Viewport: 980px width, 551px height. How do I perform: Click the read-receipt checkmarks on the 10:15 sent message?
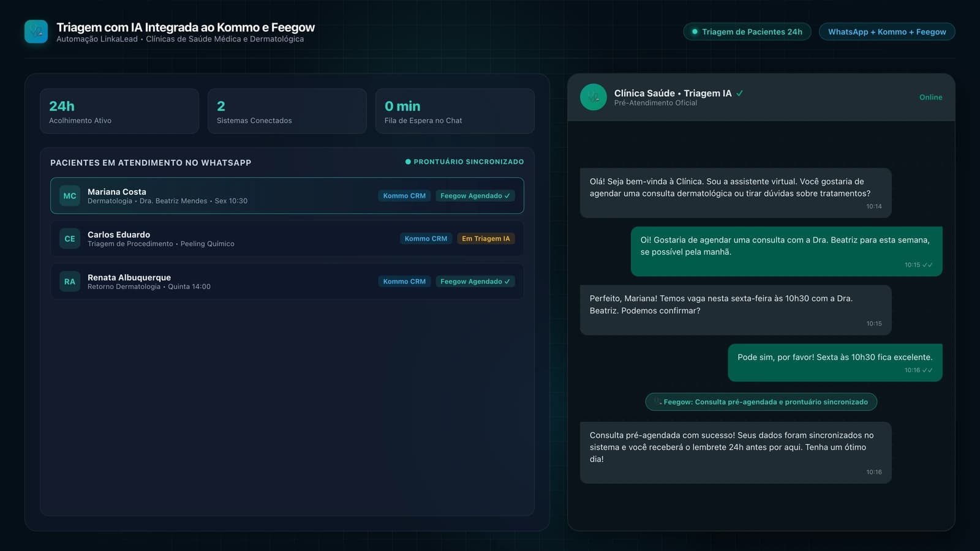(927, 265)
